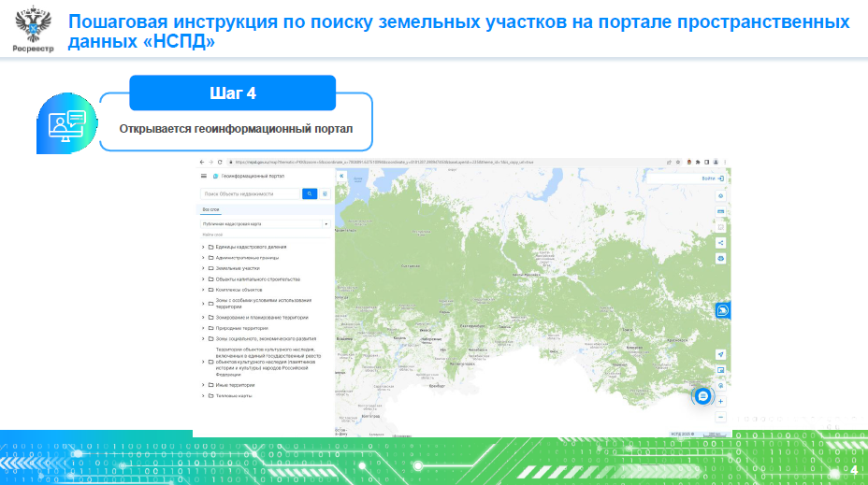The height and width of the screenshot is (485, 868).
Task: Open advanced search filter icon beside search
Action: point(325,193)
